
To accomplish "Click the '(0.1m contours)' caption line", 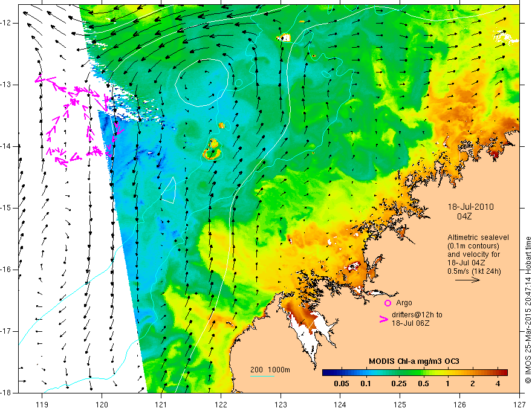I will (473, 246).
